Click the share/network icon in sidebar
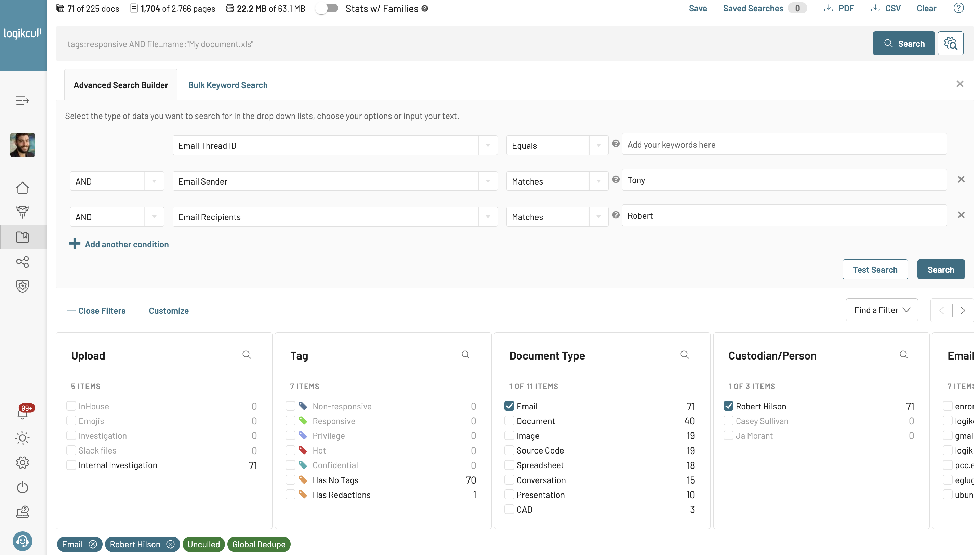 point(23,262)
